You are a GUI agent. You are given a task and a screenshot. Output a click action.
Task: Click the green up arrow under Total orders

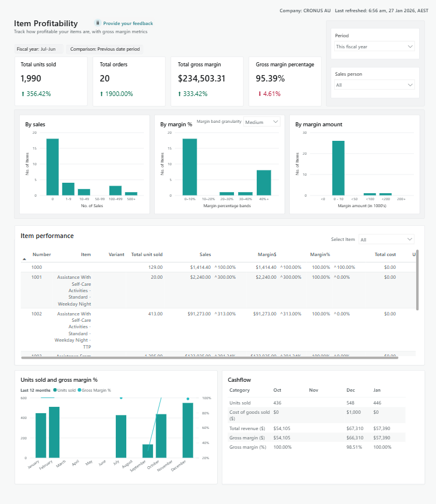tap(102, 94)
